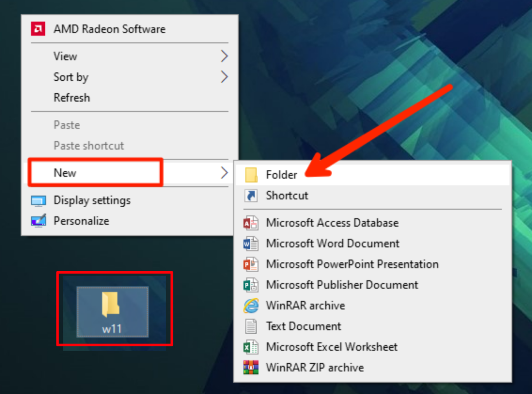Image resolution: width=532 pixels, height=394 pixels.
Task: Choose Paste shortcut menu entry
Action: pyautogui.click(x=88, y=146)
